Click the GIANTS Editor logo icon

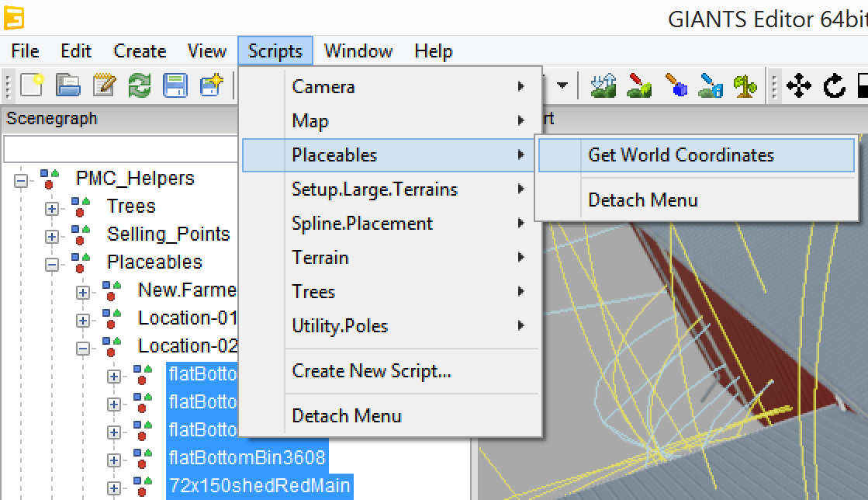click(14, 18)
